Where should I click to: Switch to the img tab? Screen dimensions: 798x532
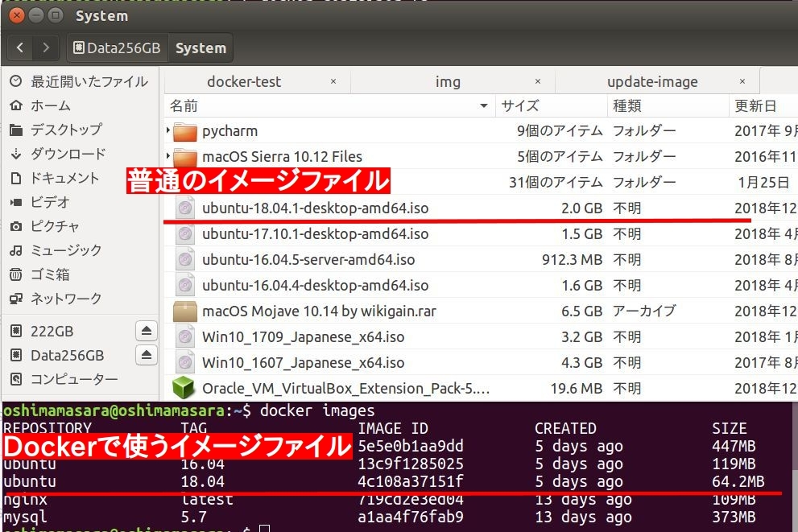[x=448, y=81]
